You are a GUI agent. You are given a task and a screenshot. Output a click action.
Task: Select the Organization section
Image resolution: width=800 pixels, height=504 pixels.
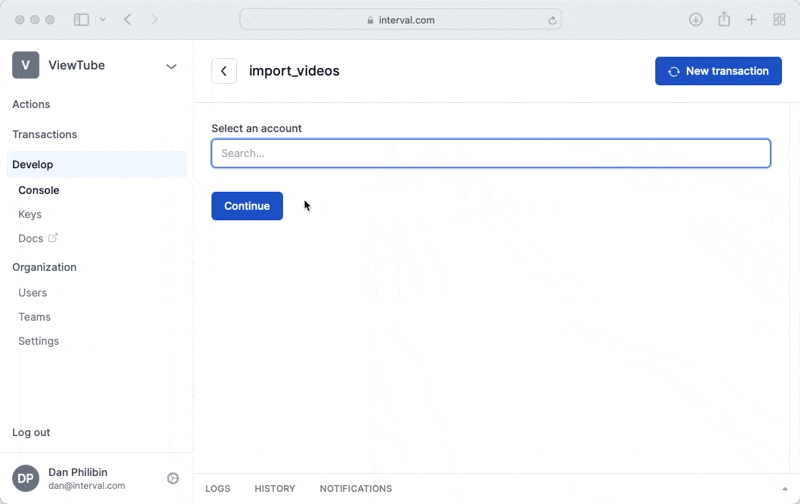(44, 267)
